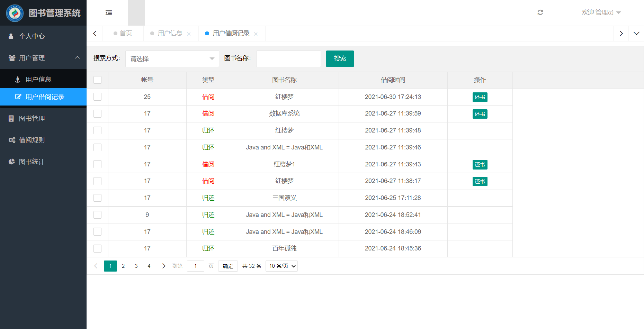Viewport: 644px width, 329px height.
Task: Click the refresh icon in header
Action: coord(540,12)
